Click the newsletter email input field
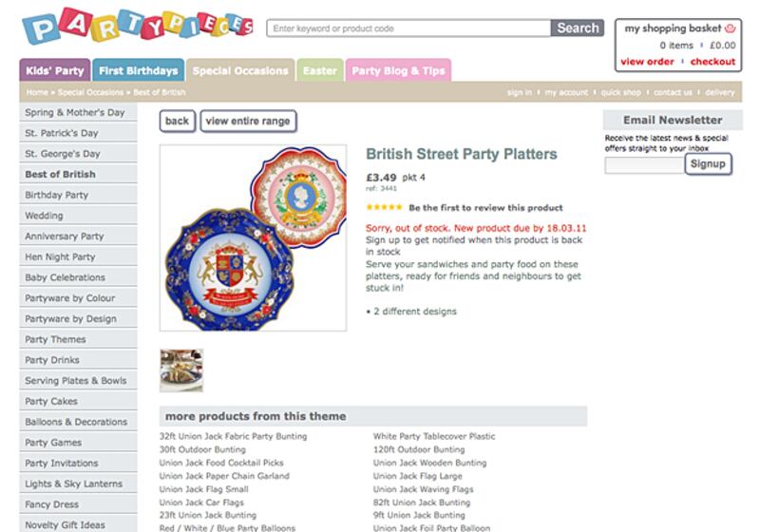 [x=644, y=164]
